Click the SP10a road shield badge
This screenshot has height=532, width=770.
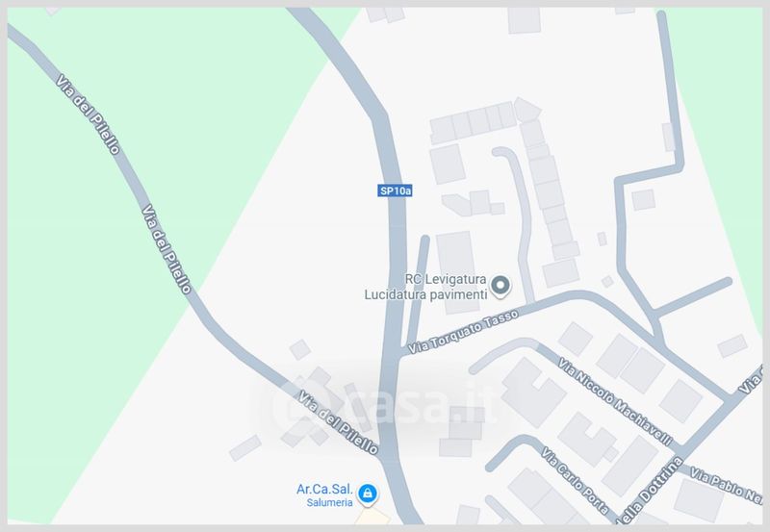pyautogui.click(x=395, y=190)
